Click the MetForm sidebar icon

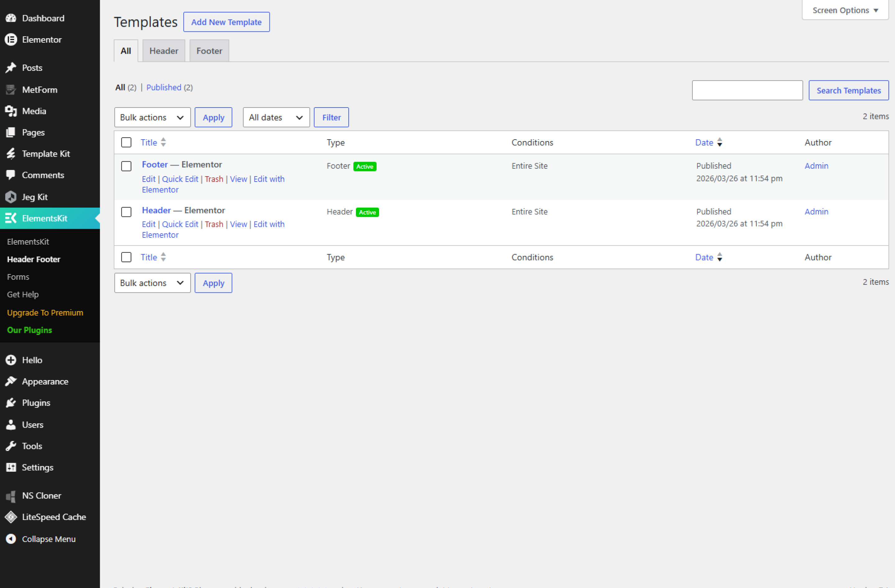click(x=11, y=90)
